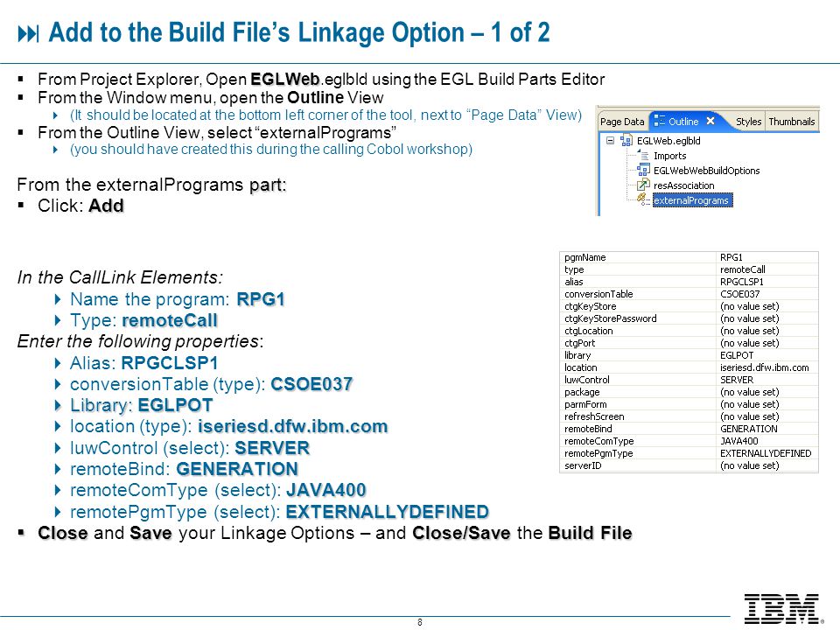Screen dimensions: 840x630
Task: Click the ctgPort value cell
Action: point(767,343)
